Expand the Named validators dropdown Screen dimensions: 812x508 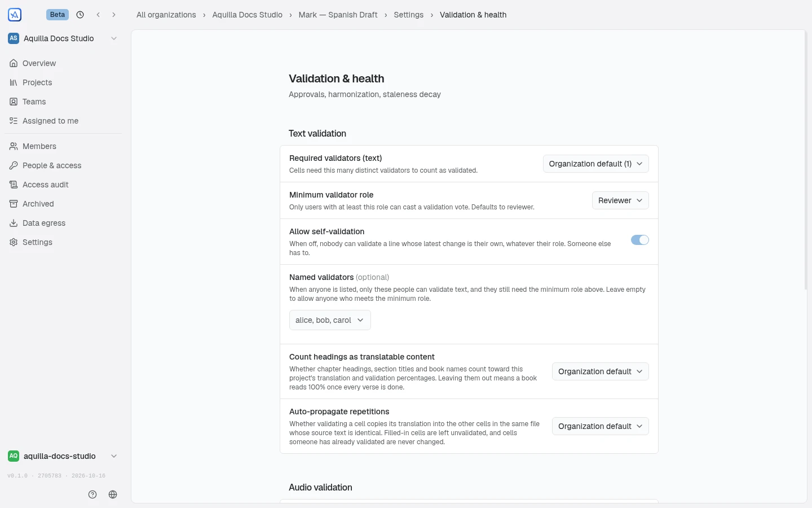click(330, 320)
